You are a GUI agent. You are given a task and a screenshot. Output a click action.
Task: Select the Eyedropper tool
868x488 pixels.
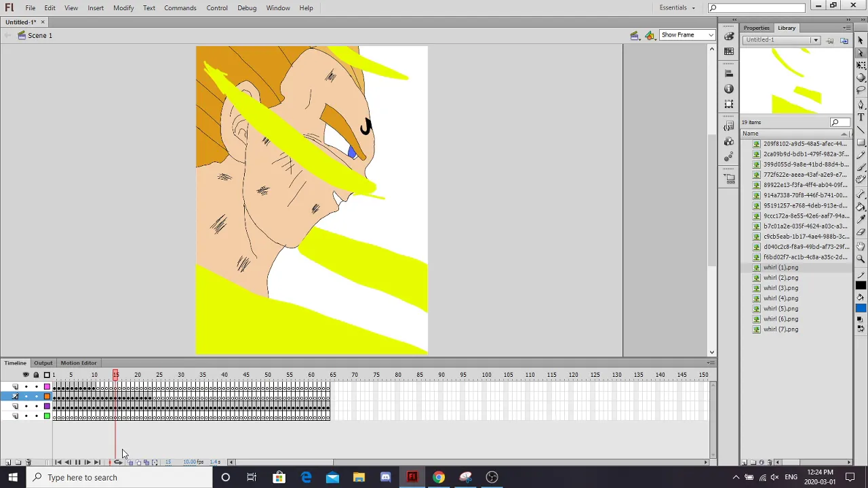[x=861, y=220]
